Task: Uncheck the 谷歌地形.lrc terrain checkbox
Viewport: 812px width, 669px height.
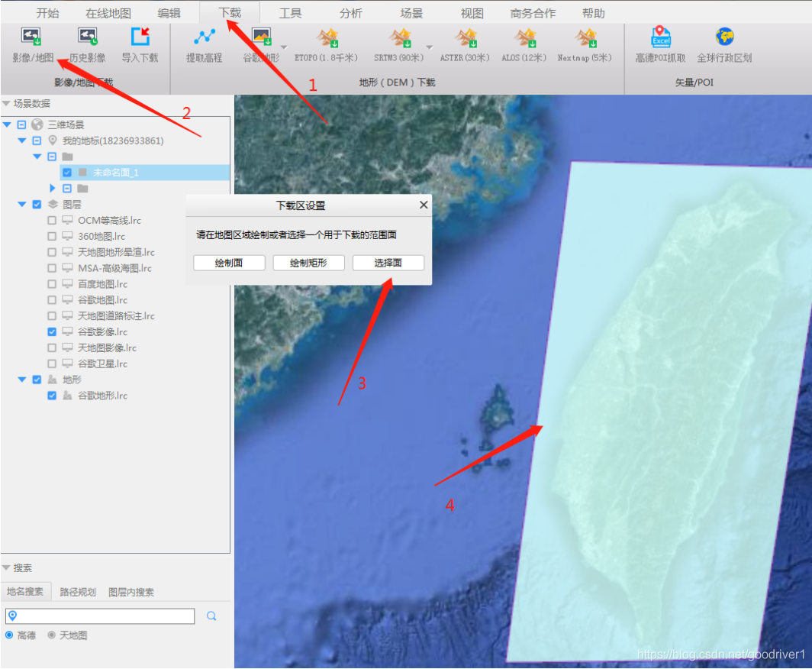Action: pos(52,396)
